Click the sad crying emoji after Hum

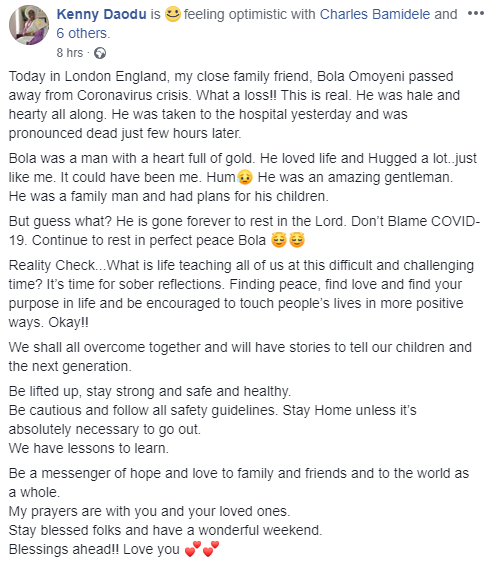click(x=245, y=177)
